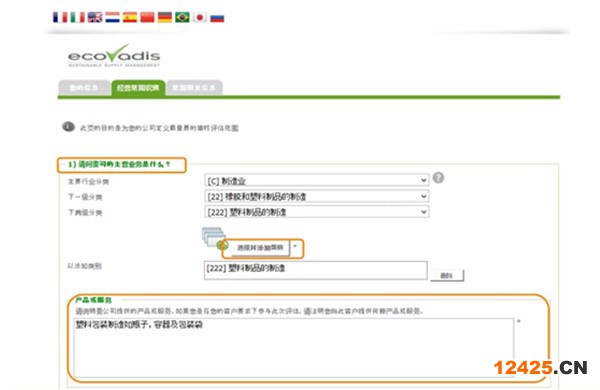Open the question mark help icon
The image size is (600, 390).
point(439,178)
